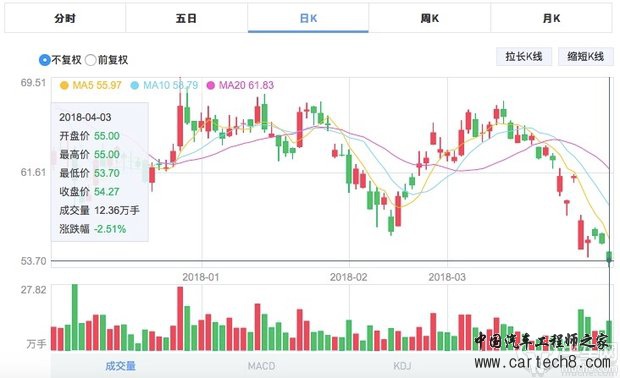Click the 缩短K线 button

click(586, 57)
